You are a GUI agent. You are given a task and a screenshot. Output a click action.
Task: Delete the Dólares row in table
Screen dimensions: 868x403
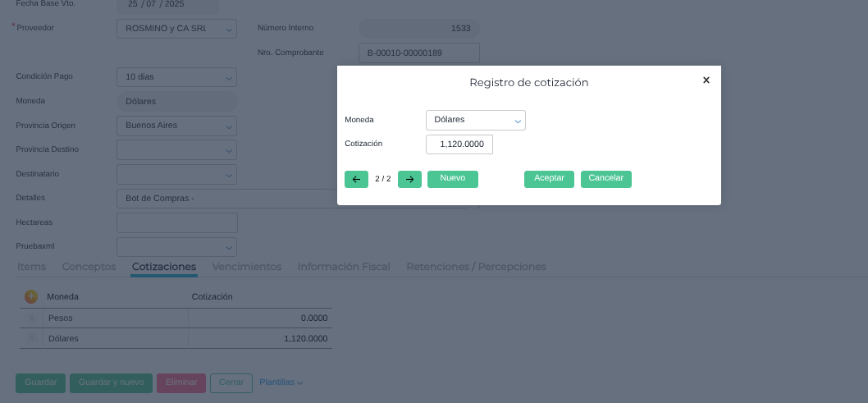32,338
